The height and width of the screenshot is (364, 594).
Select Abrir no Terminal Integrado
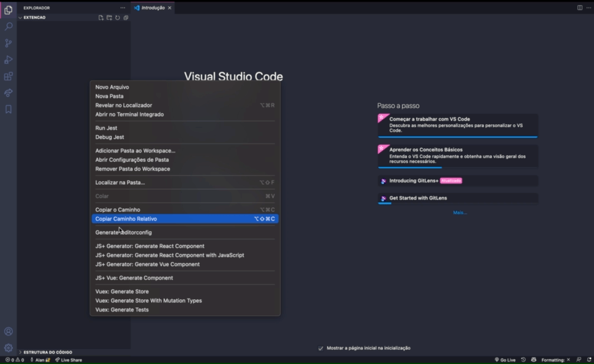(185, 114)
